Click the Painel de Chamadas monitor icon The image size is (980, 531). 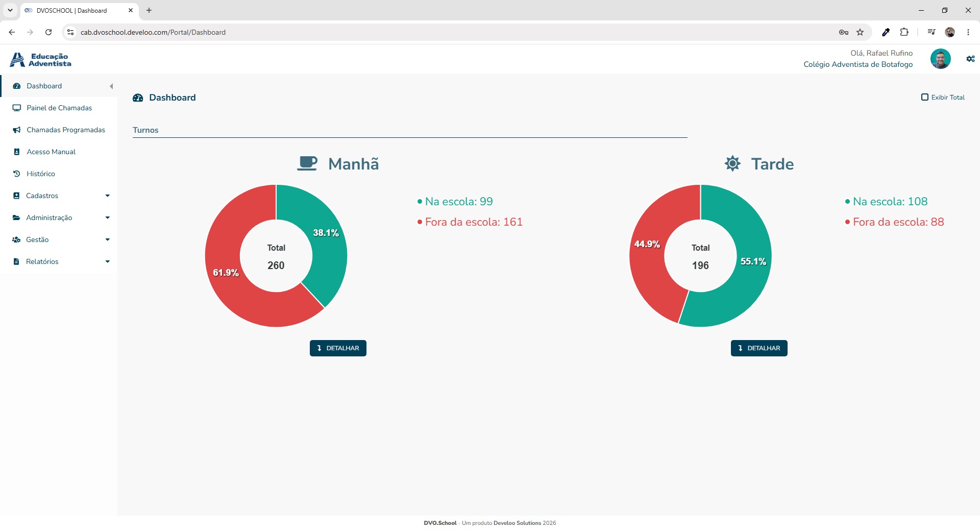(x=16, y=108)
